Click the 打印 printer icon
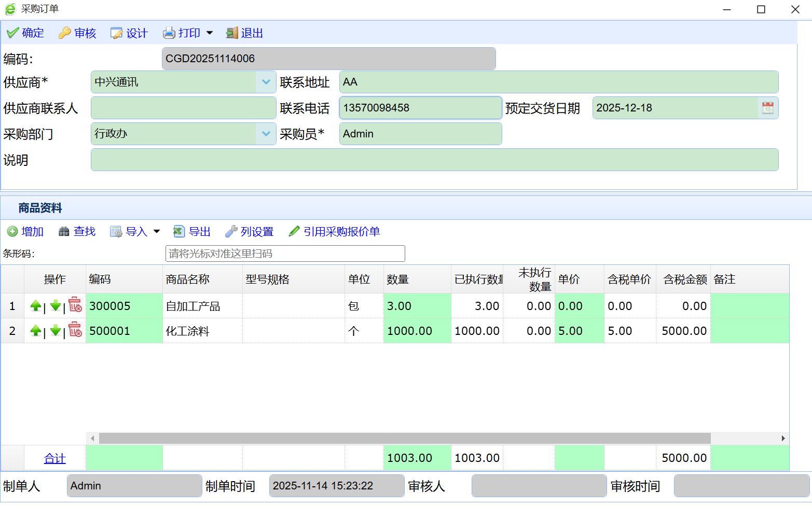 (169, 33)
